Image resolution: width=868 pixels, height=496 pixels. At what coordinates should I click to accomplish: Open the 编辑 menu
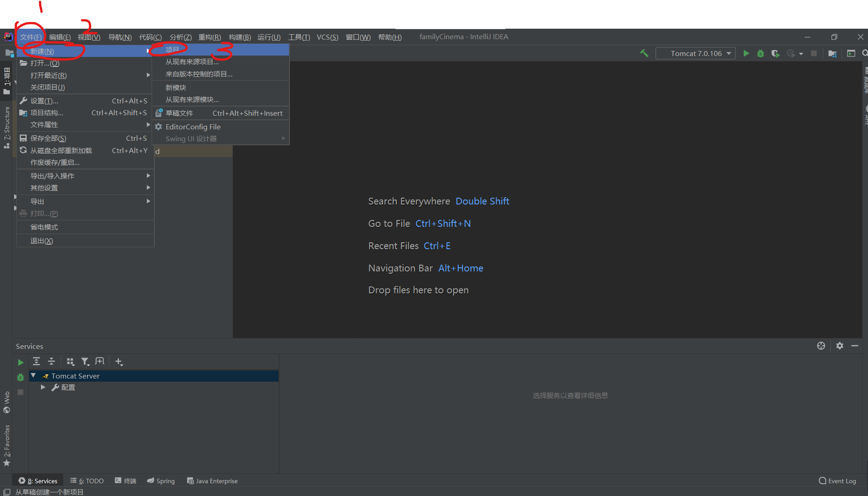(x=60, y=37)
